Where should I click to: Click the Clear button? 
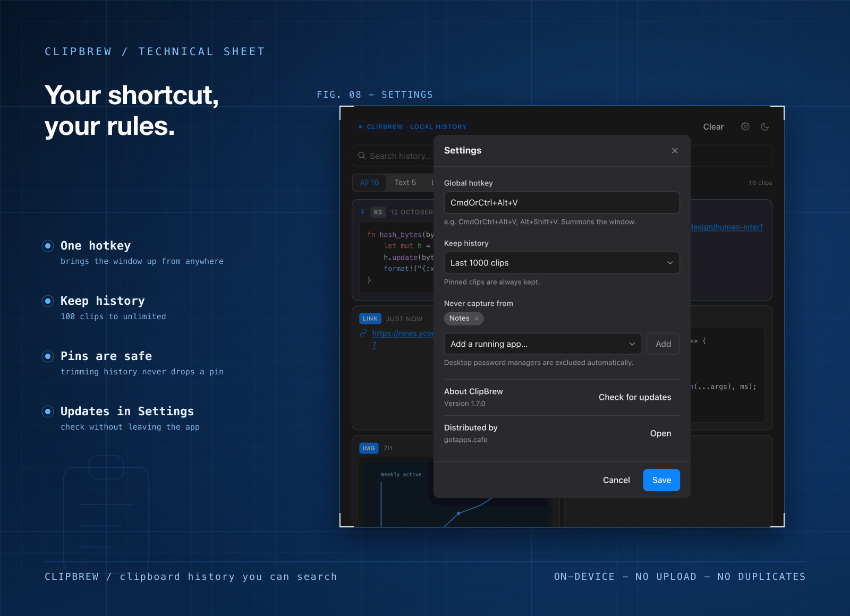click(x=713, y=127)
